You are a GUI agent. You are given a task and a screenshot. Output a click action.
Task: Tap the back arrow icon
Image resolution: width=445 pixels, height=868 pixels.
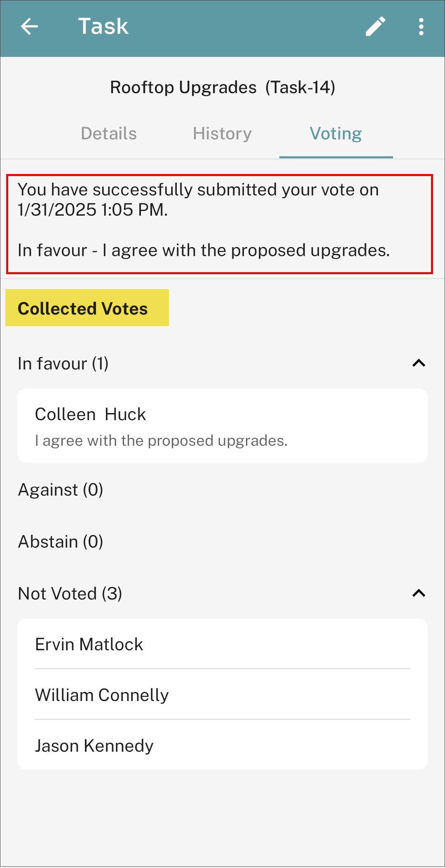(29, 27)
